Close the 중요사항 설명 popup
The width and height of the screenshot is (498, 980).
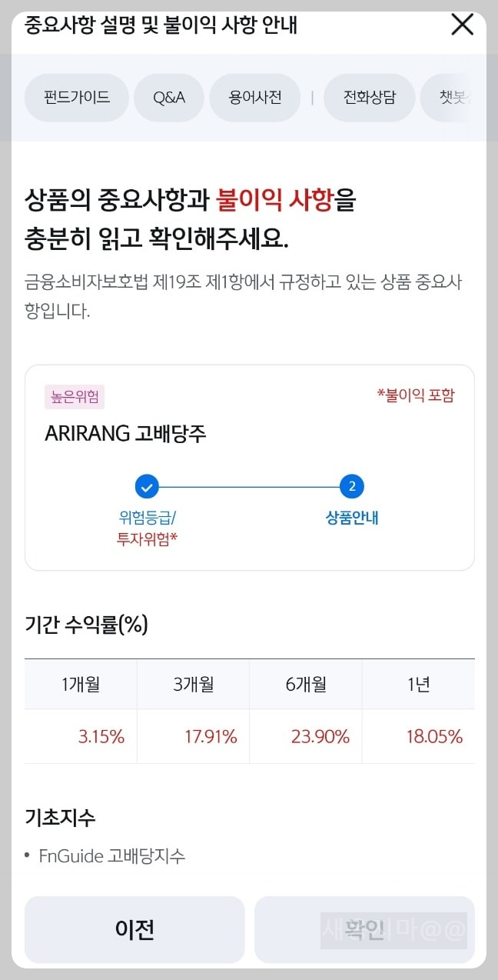tap(461, 25)
